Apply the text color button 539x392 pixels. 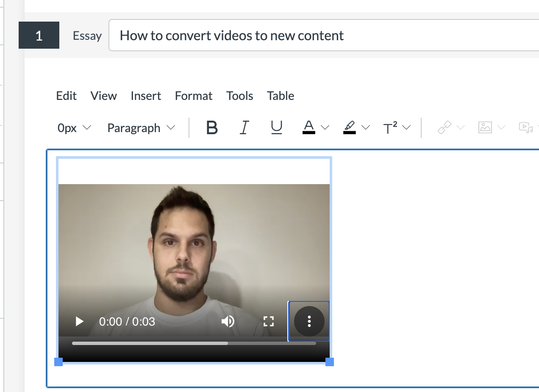click(x=309, y=127)
